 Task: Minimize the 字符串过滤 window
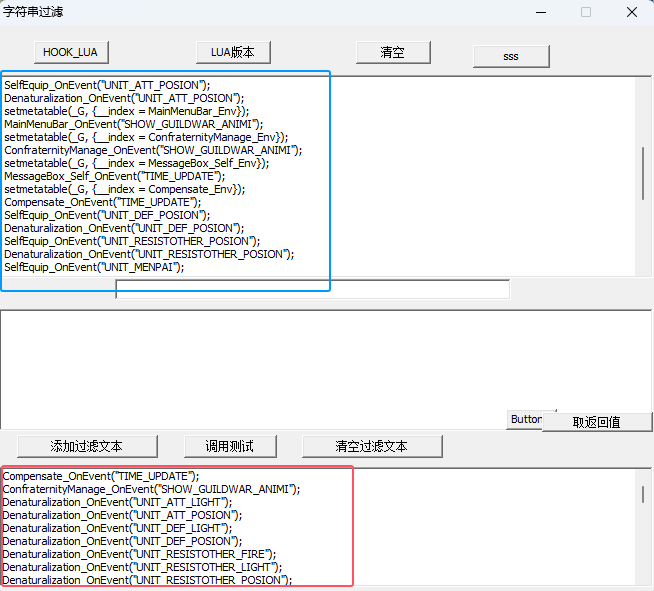click(541, 12)
